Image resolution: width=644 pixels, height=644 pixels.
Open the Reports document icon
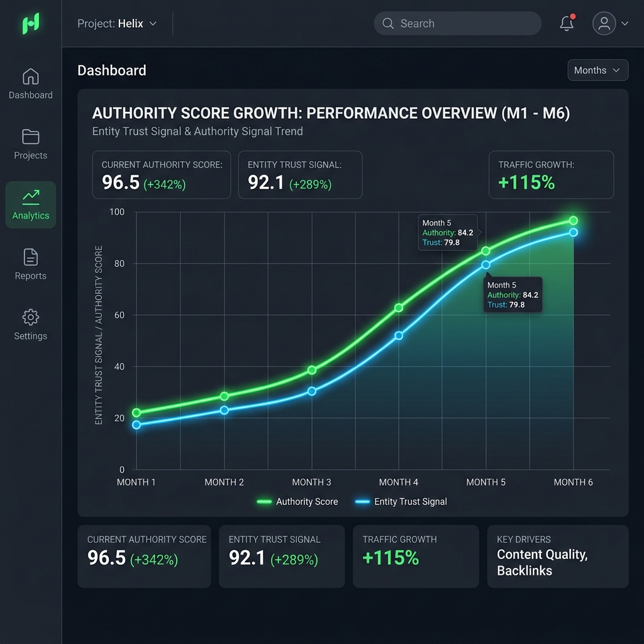(31, 257)
